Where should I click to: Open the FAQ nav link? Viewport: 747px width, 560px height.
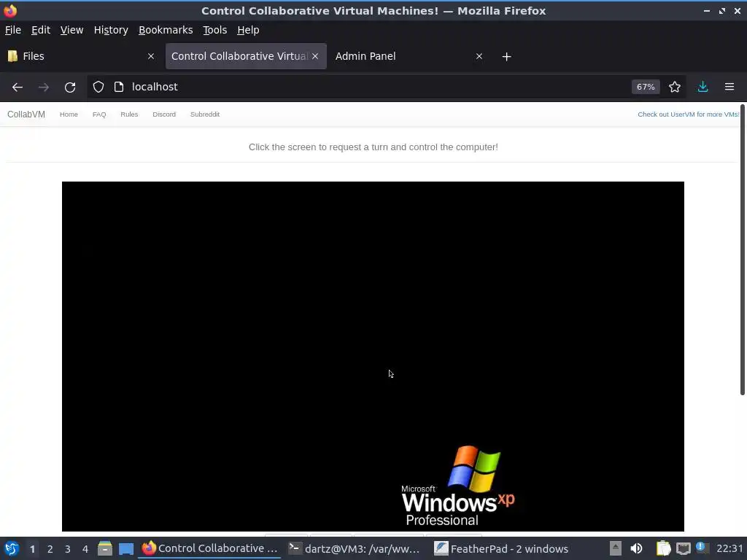click(x=99, y=114)
